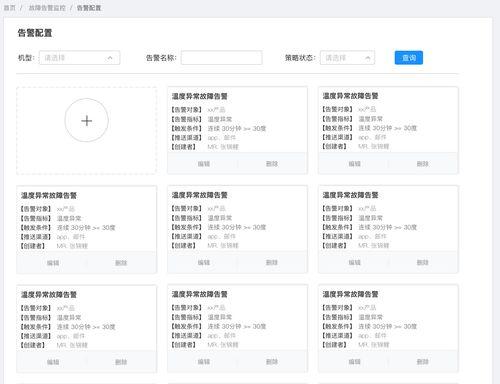Open 故障告警监控 breadcrumb link
The width and height of the screenshot is (500, 384).
point(47,8)
